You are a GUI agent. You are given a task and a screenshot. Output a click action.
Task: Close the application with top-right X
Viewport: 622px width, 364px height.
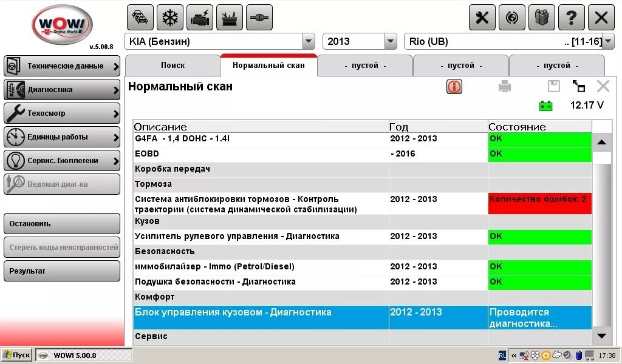pyautogui.click(x=601, y=18)
